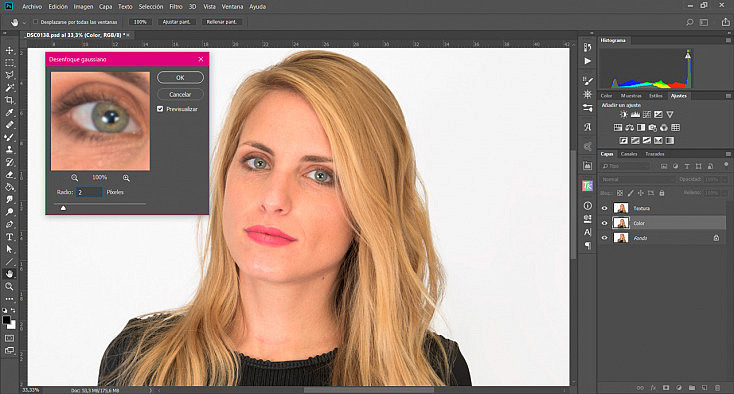The height and width of the screenshot is (394, 734).
Task: Select the Paint Bucket tool
Action: pos(9,187)
